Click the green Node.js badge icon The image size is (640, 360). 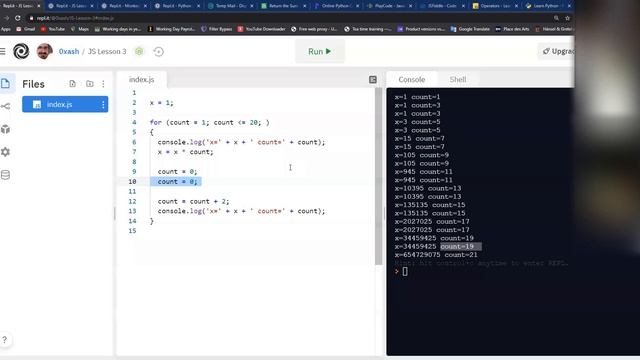pyautogui.click(x=139, y=51)
